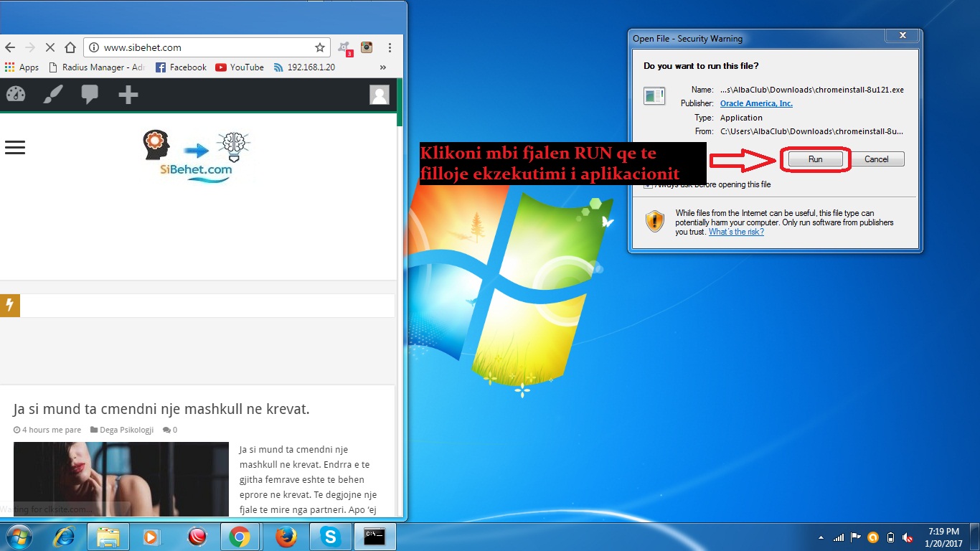Open the Chrome three-dot menu
Image resolution: width=980 pixels, height=551 pixels.
click(390, 47)
